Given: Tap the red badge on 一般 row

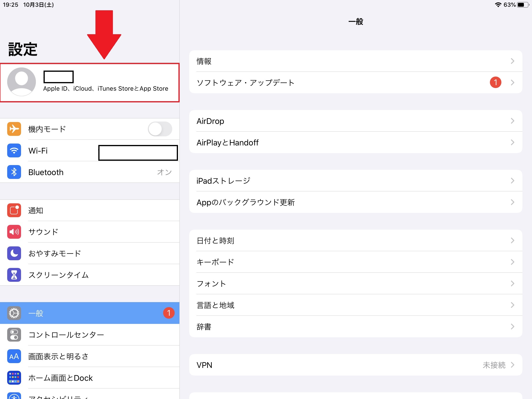Looking at the screenshot, I should (x=169, y=313).
